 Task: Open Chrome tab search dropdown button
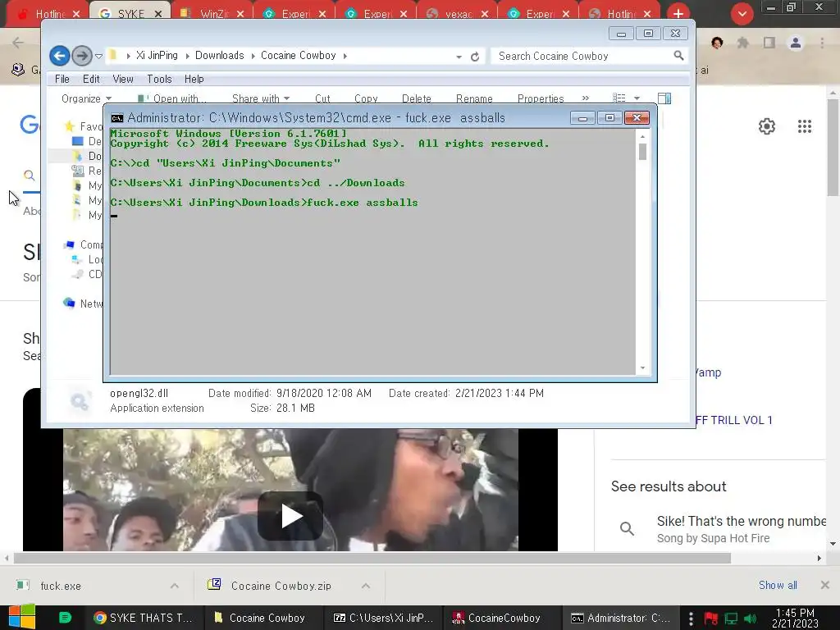[742, 14]
